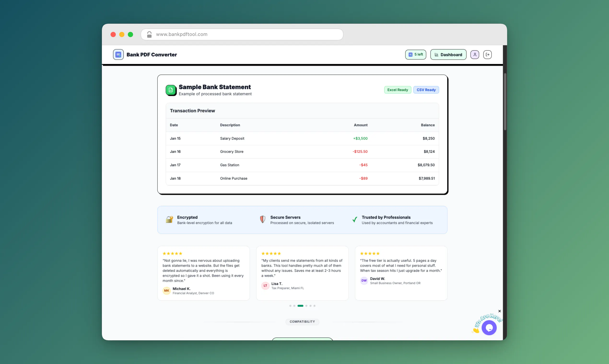
Task: Click 'Financial Analyst, Denver CO' text
Action: click(193, 293)
